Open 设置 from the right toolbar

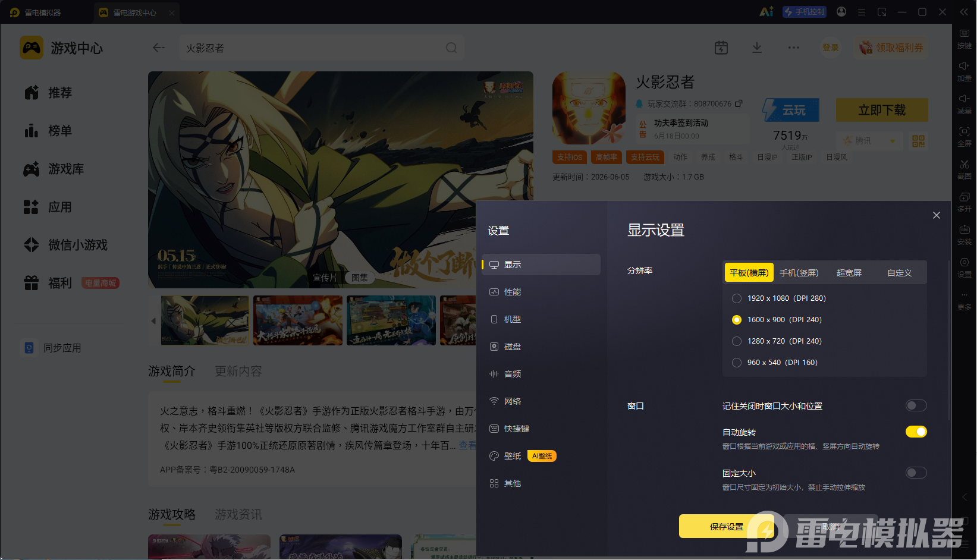point(965,268)
